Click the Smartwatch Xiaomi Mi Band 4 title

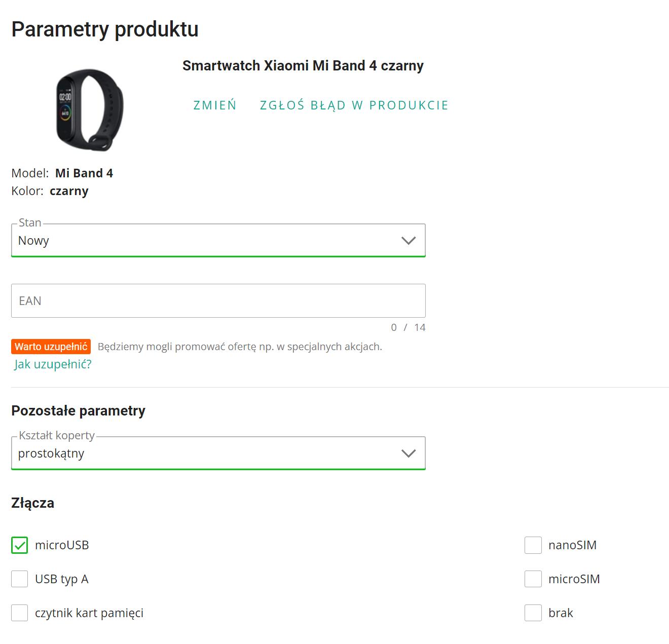point(303,66)
